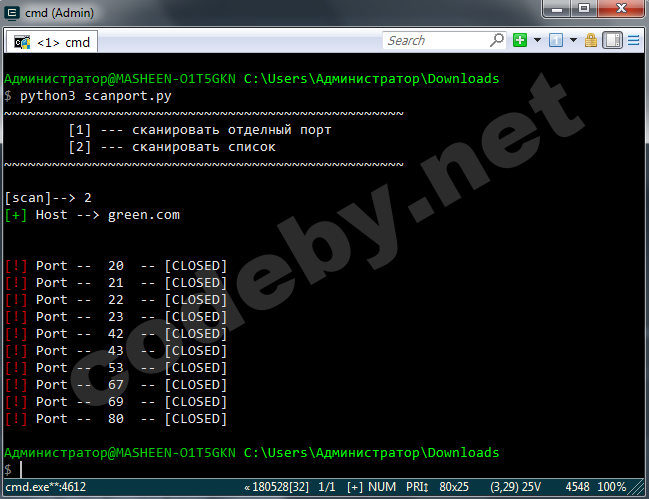Open dropdown arrow next to console number icon

click(573, 40)
